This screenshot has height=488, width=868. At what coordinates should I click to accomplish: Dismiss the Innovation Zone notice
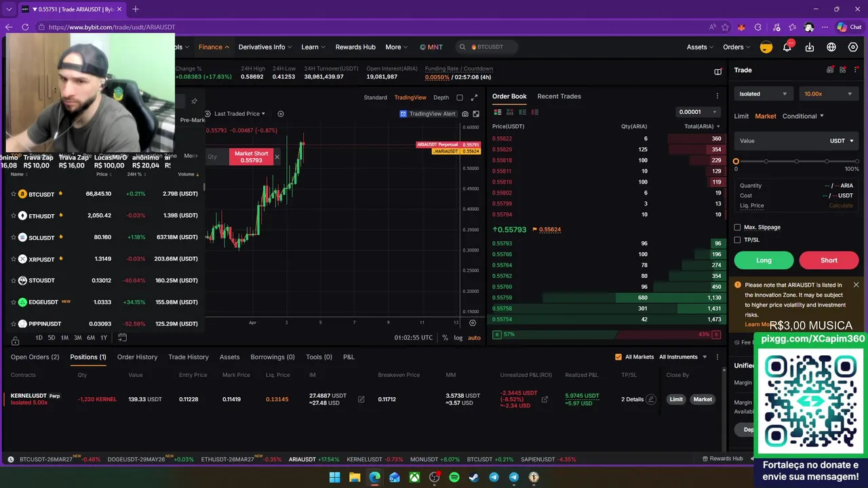(x=856, y=285)
